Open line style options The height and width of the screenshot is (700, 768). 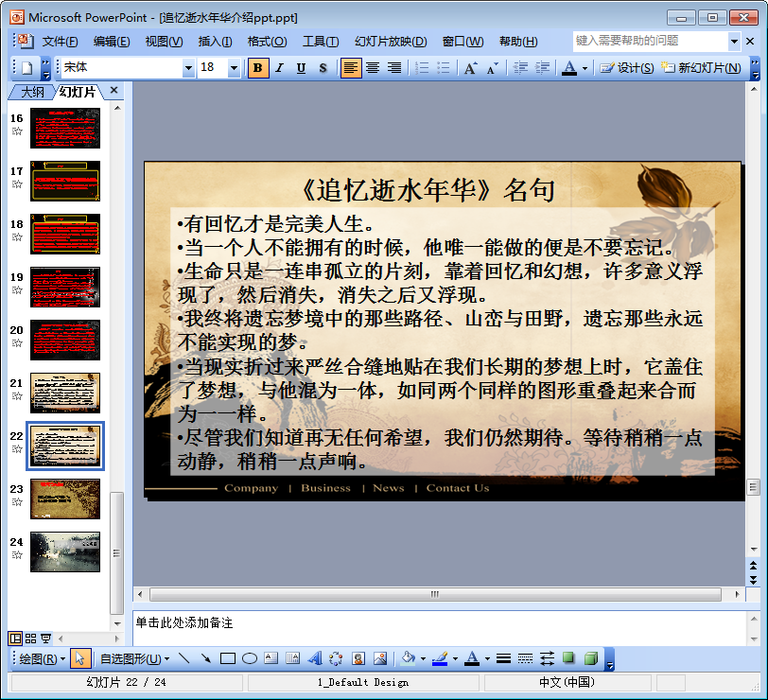tap(503, 658)
